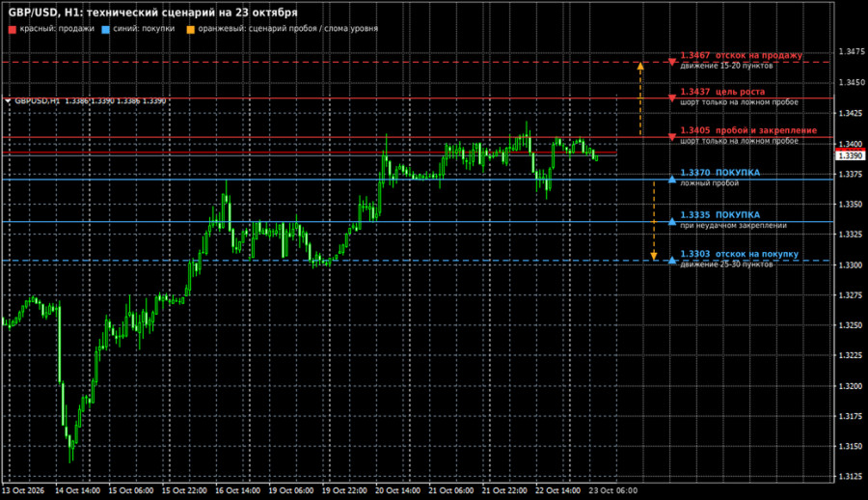This screenshot has width=868, height=500.
Task: Click price axis value 1.3450
Action: [852, 83]
